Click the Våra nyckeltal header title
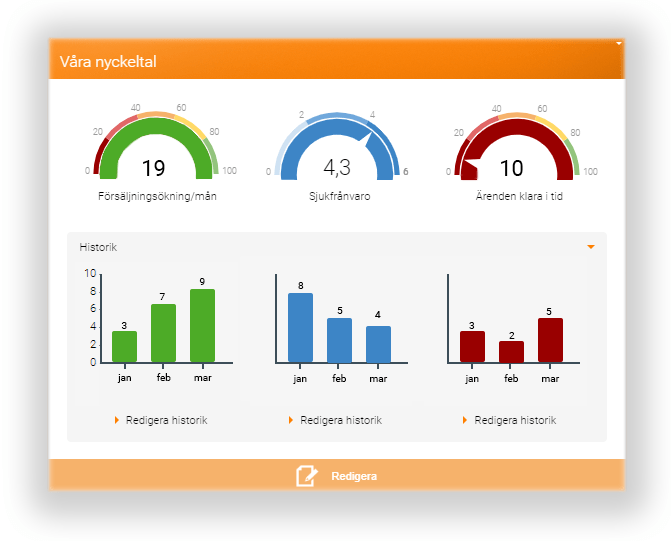671x541 pixels. 108,62
